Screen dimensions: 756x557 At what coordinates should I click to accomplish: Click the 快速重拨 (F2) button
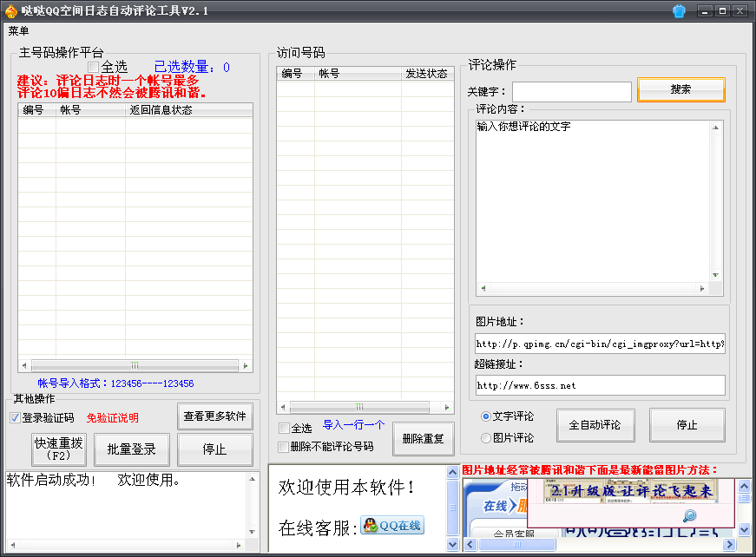click(59, 449)
